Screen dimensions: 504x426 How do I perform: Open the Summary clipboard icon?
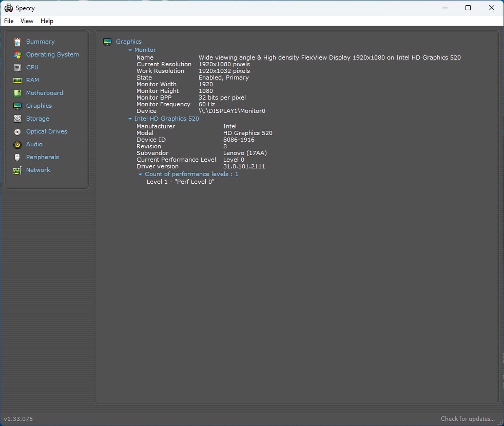(17, 42)
